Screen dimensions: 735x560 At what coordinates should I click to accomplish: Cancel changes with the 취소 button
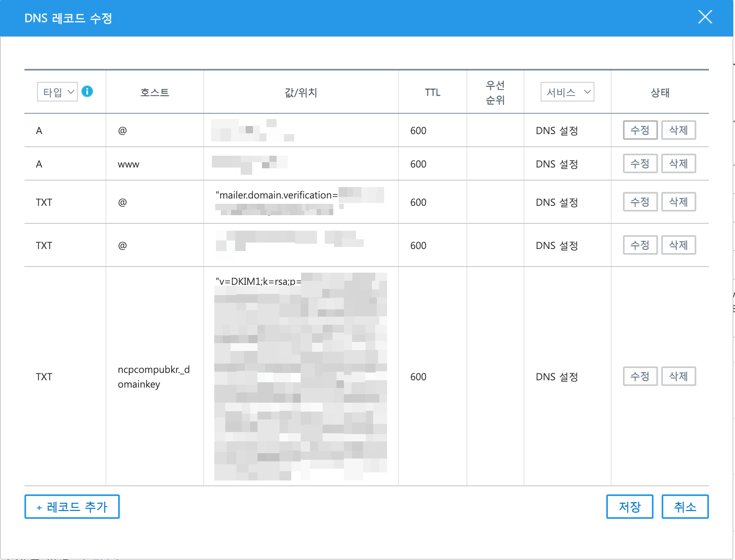click(685, 507)
